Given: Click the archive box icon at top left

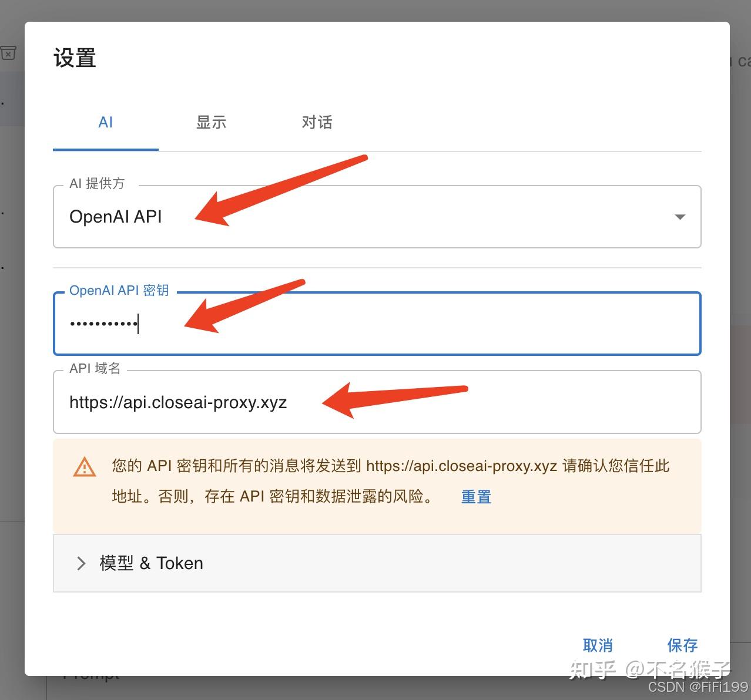Looking at the screenshot, I should (8, 53).
